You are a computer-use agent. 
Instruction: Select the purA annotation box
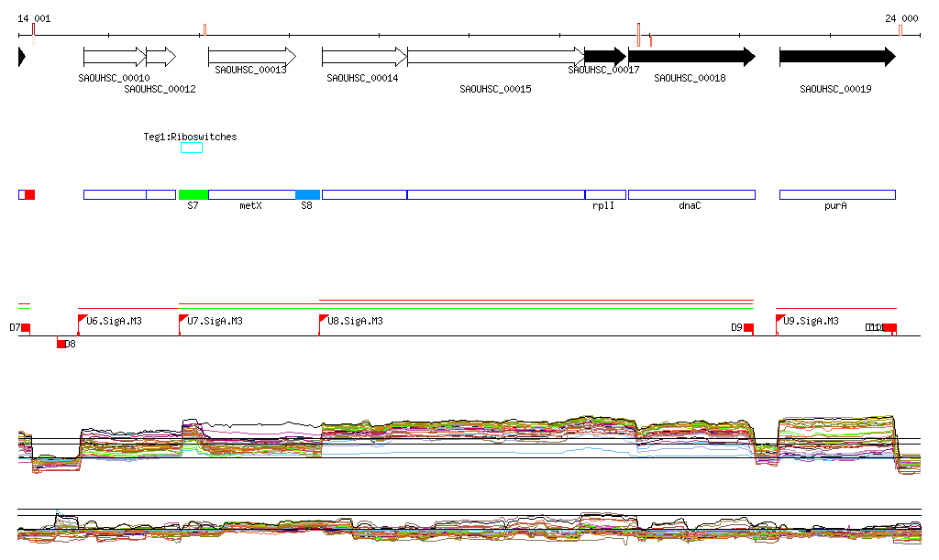pos(836,194)
